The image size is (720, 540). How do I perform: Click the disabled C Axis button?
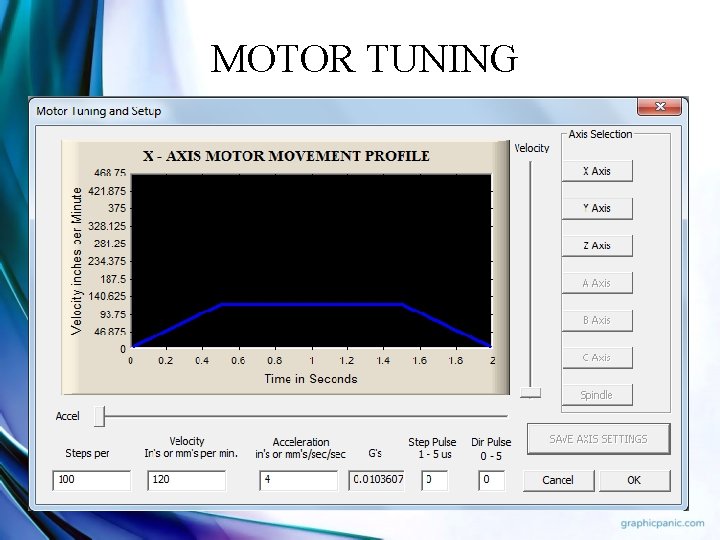click(x=597, y=357)
